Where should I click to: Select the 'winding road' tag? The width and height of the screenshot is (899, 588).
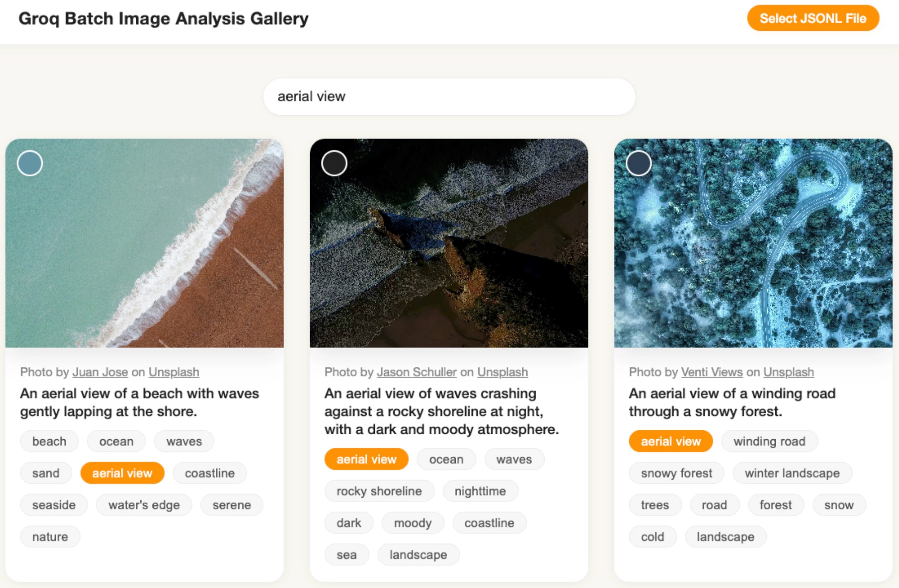(x=769, y=441)
